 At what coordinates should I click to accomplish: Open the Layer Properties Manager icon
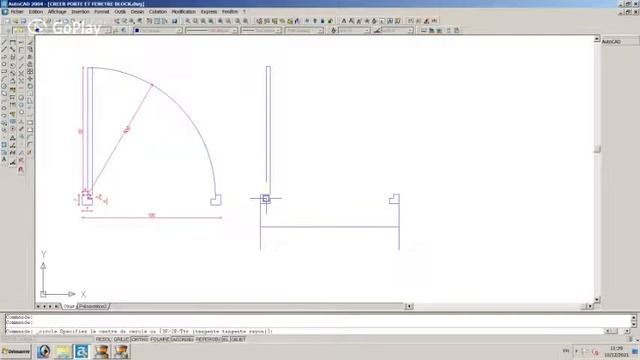7,30
